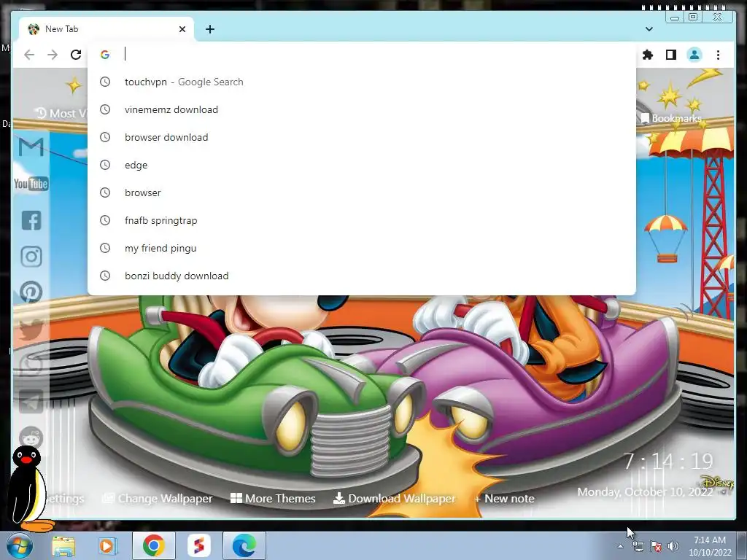Viewport: 747px width, 560px height.
Task: Click Download Wallpaper
Action: [x=395, y=499]
